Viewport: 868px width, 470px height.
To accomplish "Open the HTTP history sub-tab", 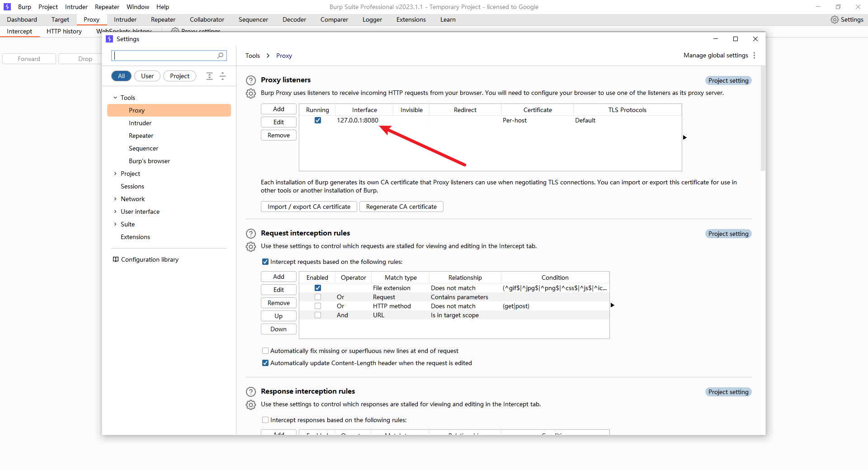I will [x=64, y=31].
